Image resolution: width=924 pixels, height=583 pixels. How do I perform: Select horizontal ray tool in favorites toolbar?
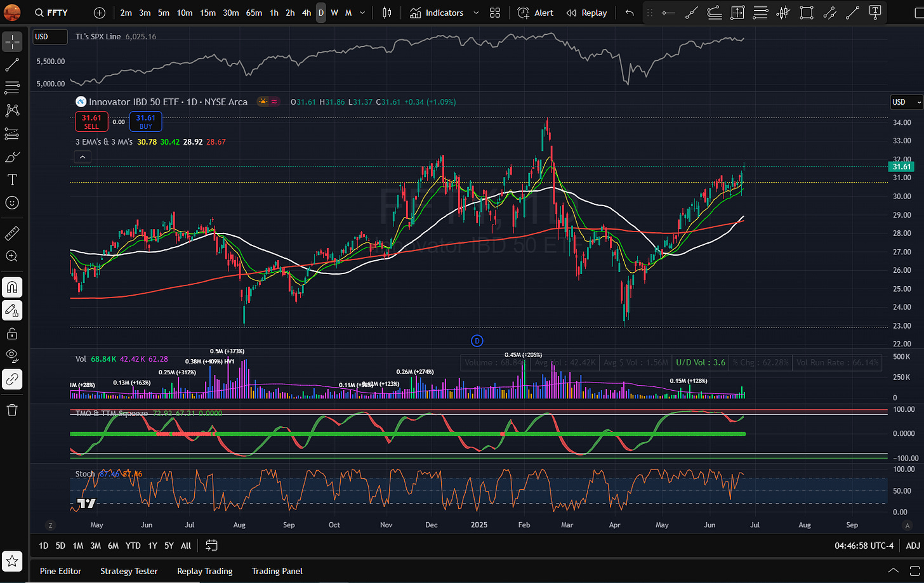click(669, 13)
